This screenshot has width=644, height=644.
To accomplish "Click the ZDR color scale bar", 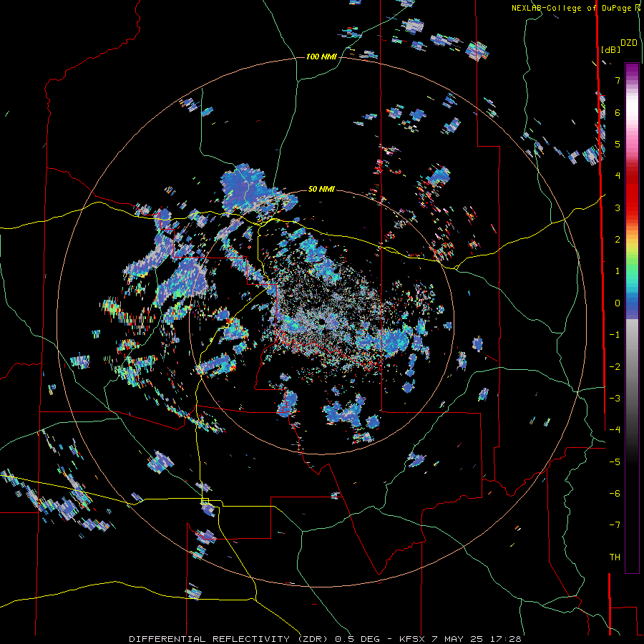I will tap(632, 318).
